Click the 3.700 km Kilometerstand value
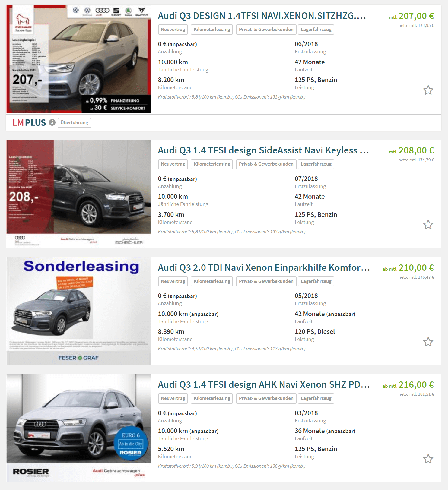This screenshot has width=448, height=490. pyautogui.click(x=171, y=215)
